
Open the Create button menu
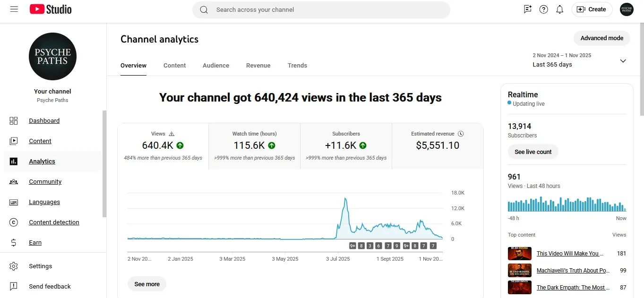(592, 9)
